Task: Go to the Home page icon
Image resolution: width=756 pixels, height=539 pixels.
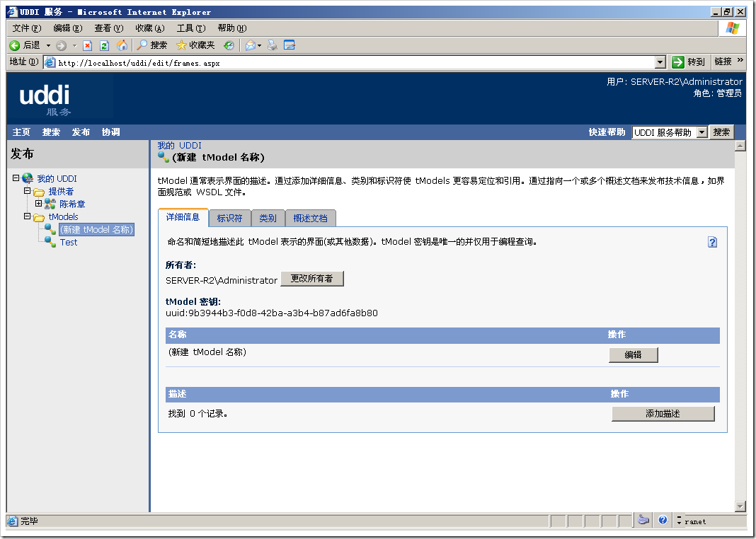Action: [122, 45]
